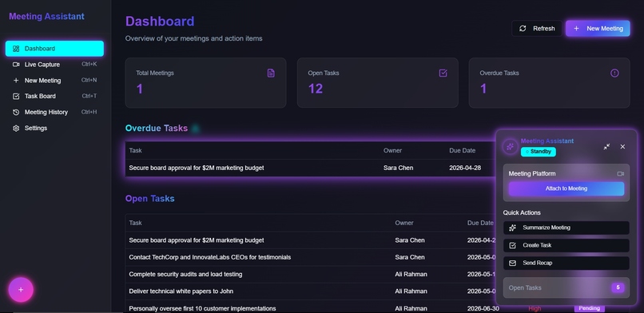This screenshot has width=644, height=313.
Task: Click Owner column header in overdue table
Action: click(392, 151)
